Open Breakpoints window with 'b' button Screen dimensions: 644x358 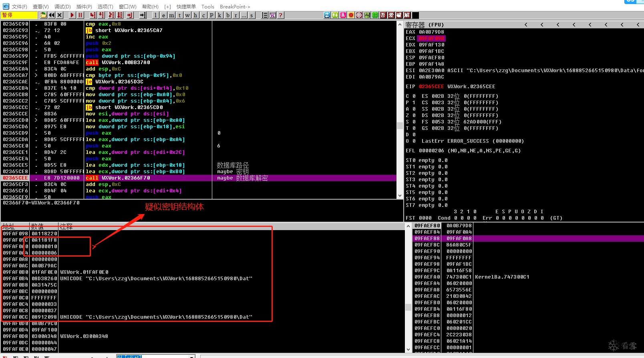pos(228,15)
